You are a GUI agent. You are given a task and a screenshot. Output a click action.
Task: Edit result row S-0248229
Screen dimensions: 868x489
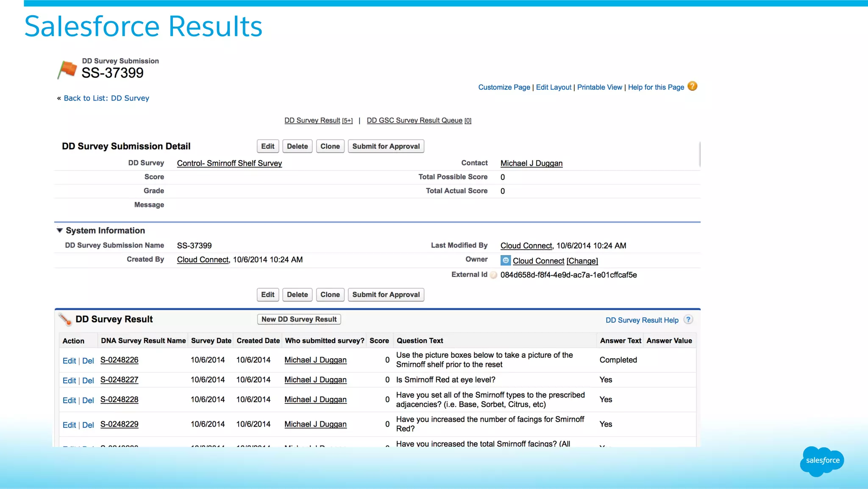pyautogui.click(x=69, y=425)
